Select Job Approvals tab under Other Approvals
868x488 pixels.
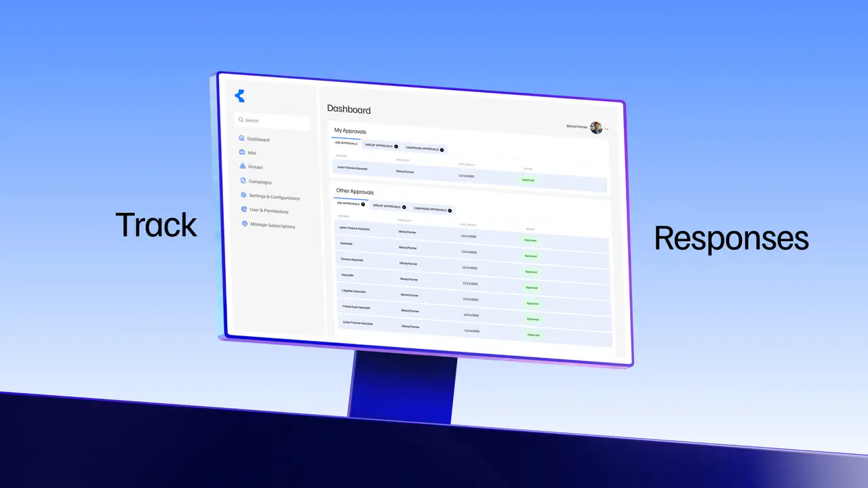click(x=351, y=203)
